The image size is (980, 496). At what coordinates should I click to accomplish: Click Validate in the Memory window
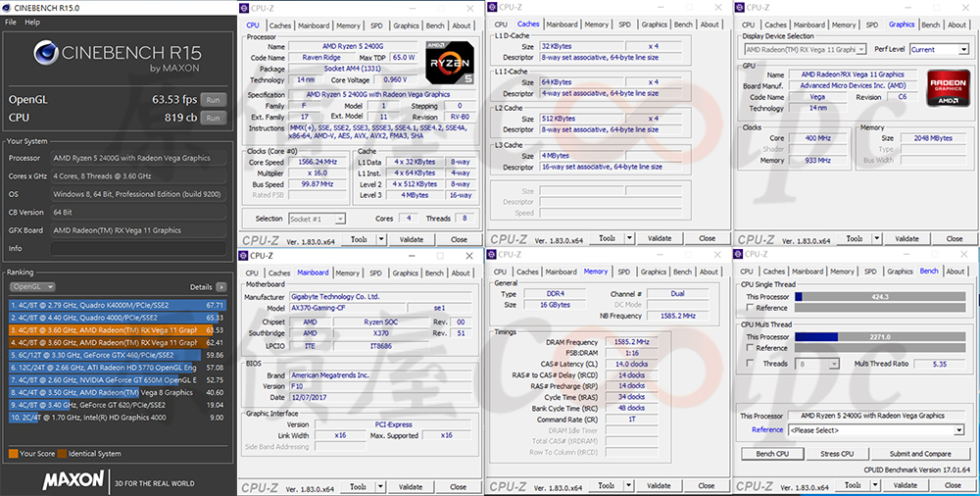pos(659,486)
